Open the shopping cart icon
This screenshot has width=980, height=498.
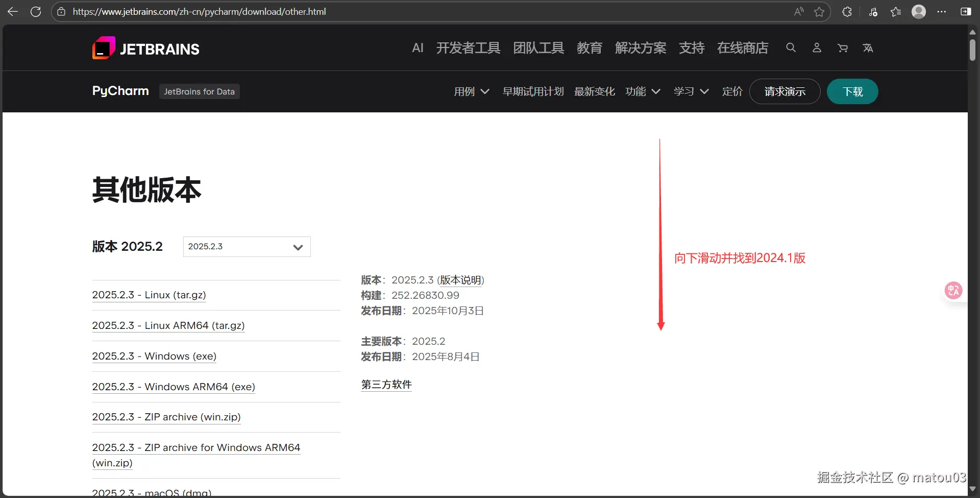click(843, 48)
